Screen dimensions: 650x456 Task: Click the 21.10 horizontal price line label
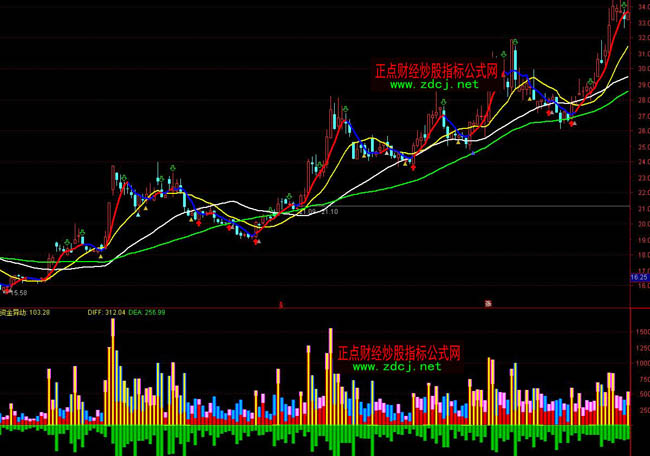point(327,211)
